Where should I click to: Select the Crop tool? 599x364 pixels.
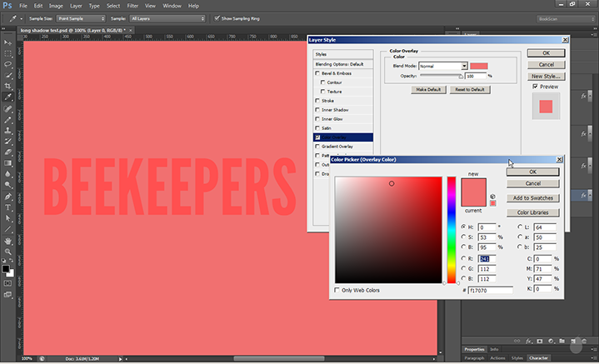pos(8,86)
